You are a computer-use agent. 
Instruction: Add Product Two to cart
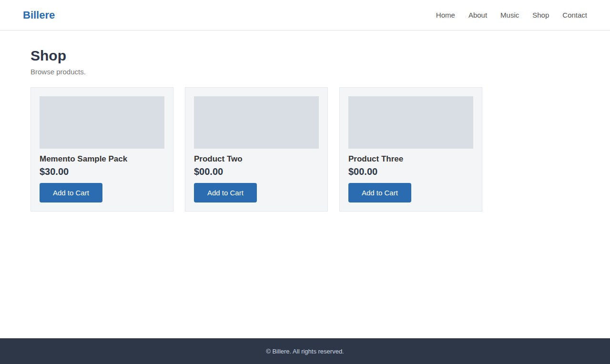pos(225,192)
